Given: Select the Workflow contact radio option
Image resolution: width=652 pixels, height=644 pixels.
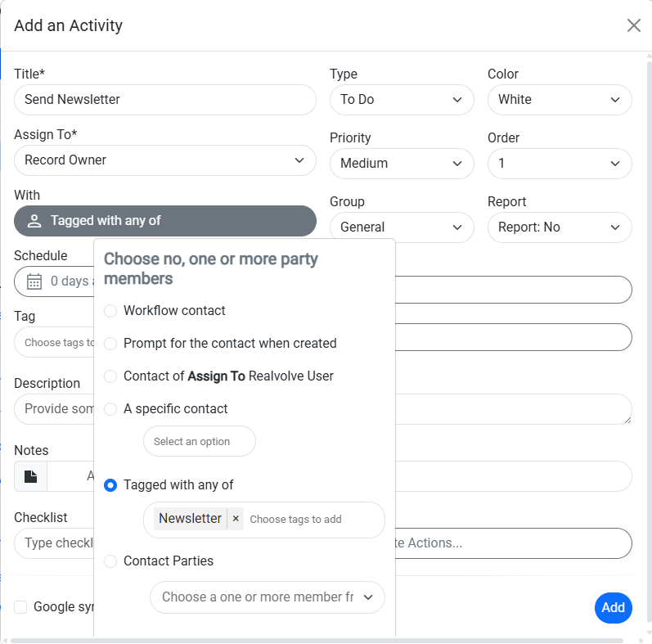Looking at the screenshot, I should coord(110,311).
